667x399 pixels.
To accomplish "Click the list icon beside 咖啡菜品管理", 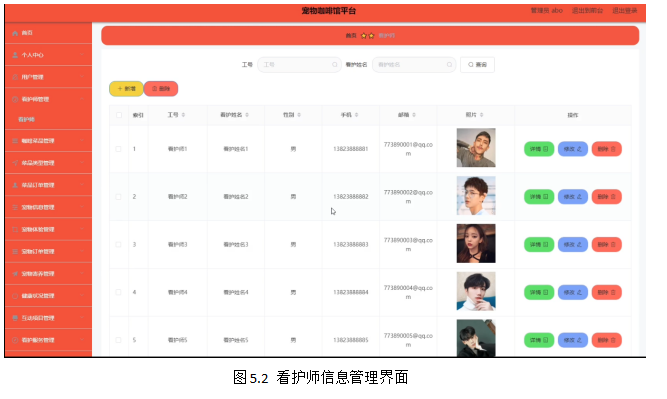I will tap(15, 141).
